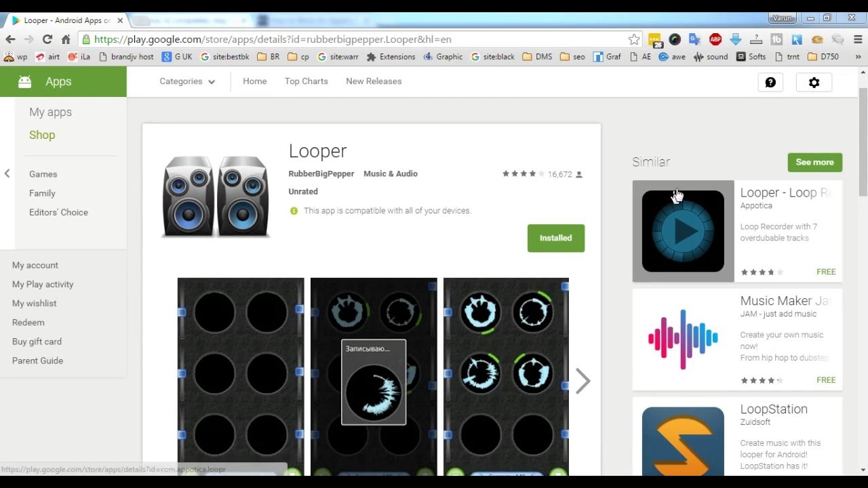Image resolution: width=868 pixels, height=488 pixels.
Task: Reload the page with the refresh icon
Action: tap(47, 39)
